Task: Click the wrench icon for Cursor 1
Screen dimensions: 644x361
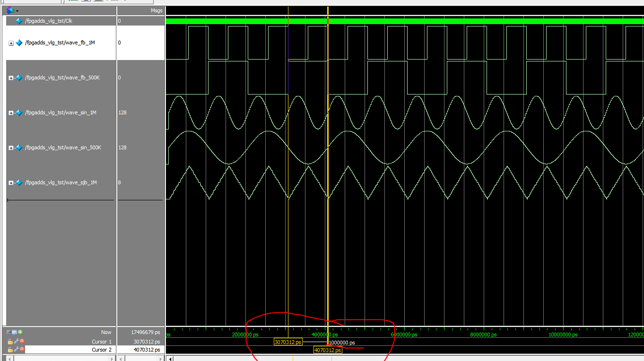Action: tap(16, 342)
